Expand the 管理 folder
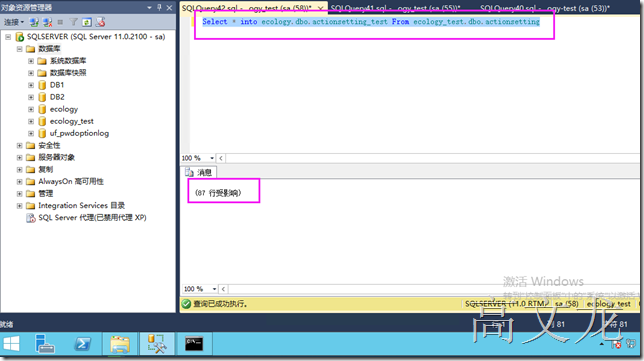This screenshot has width=644, height=361. [x=19, y=193]
